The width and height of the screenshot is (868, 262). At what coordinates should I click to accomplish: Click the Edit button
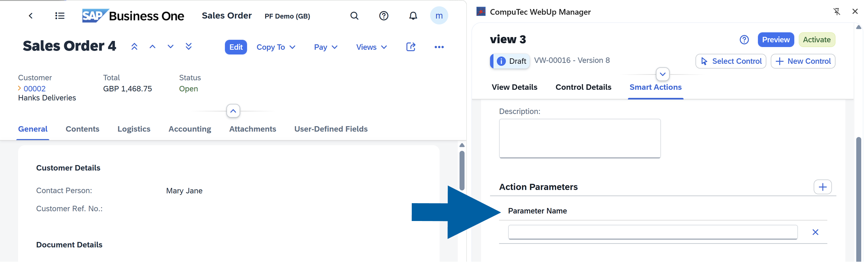click(x=236, y=47)
